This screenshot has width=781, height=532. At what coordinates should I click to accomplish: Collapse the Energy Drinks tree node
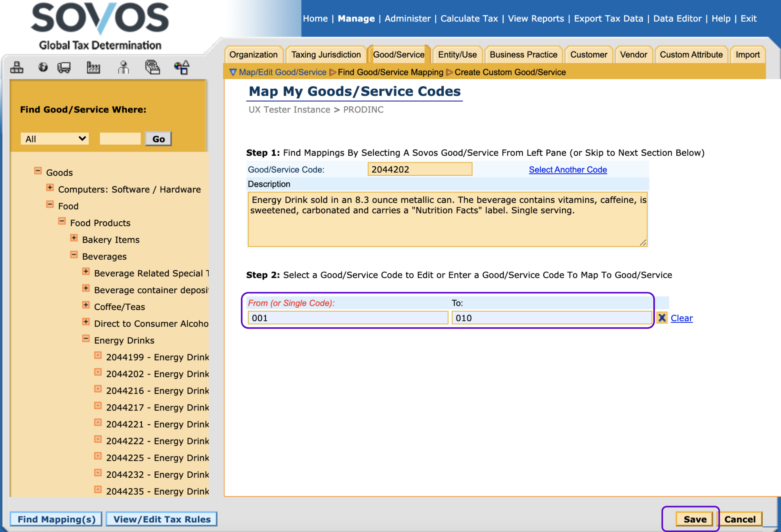point(86,339)
